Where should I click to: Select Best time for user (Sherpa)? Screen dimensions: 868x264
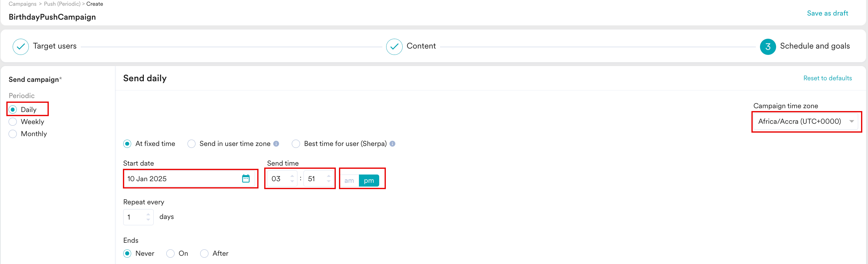click(296, 144)
